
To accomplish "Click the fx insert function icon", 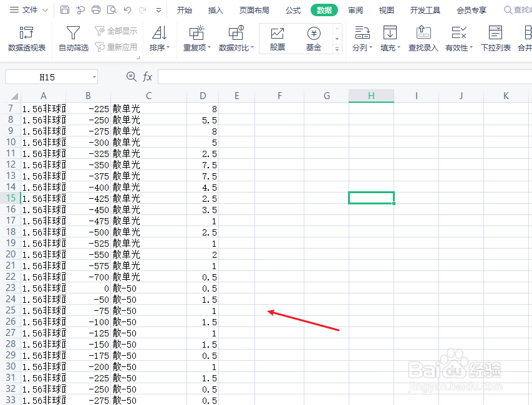I will click(147, 77).
